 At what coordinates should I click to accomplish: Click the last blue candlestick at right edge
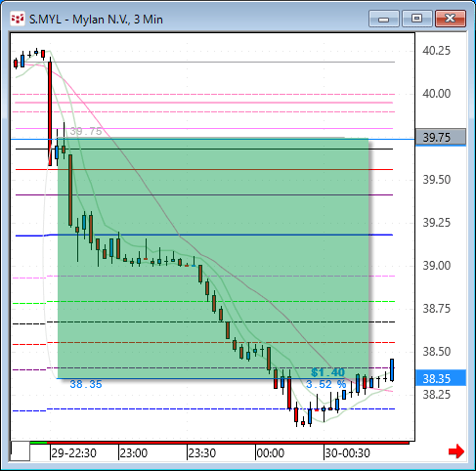click(392, 369)
